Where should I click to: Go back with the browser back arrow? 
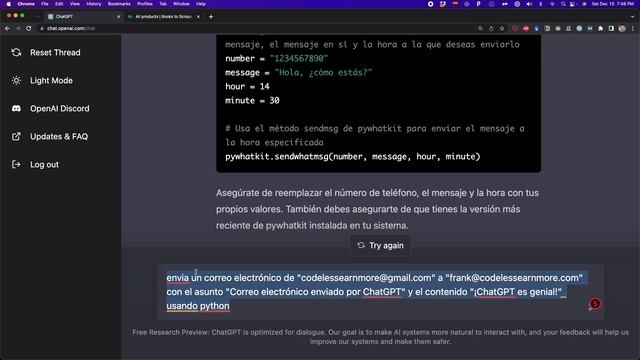click(x=7, y=28)
